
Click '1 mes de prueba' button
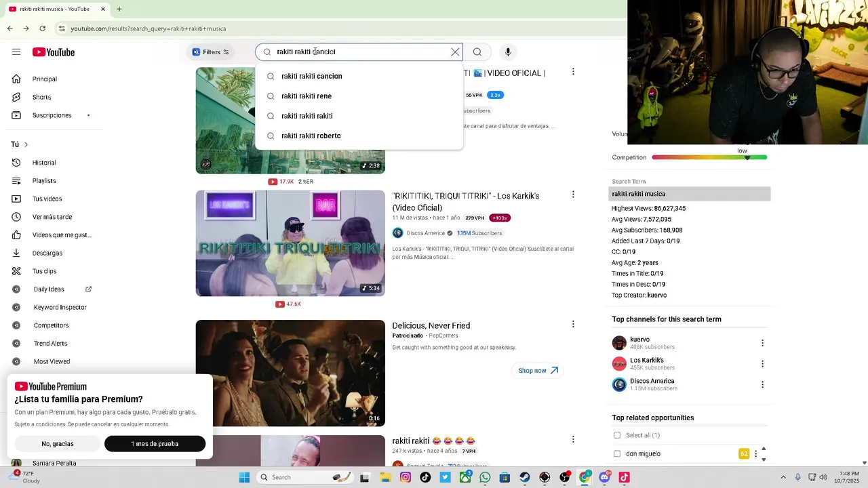coord(155,444)
